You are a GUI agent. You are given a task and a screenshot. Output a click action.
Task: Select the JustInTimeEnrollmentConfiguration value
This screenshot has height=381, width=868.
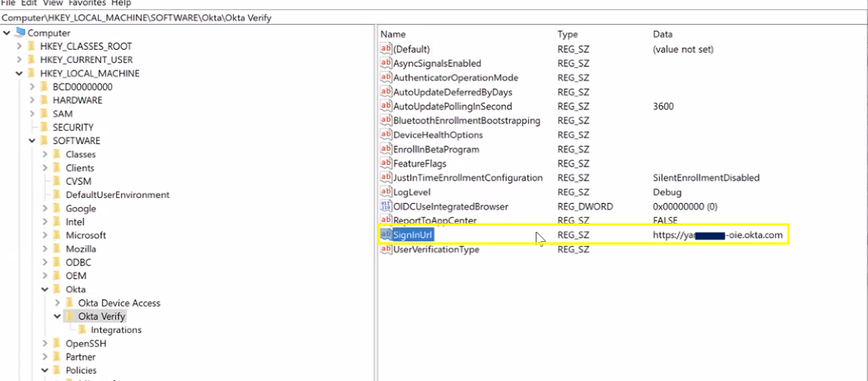click(x=468, y=178)
